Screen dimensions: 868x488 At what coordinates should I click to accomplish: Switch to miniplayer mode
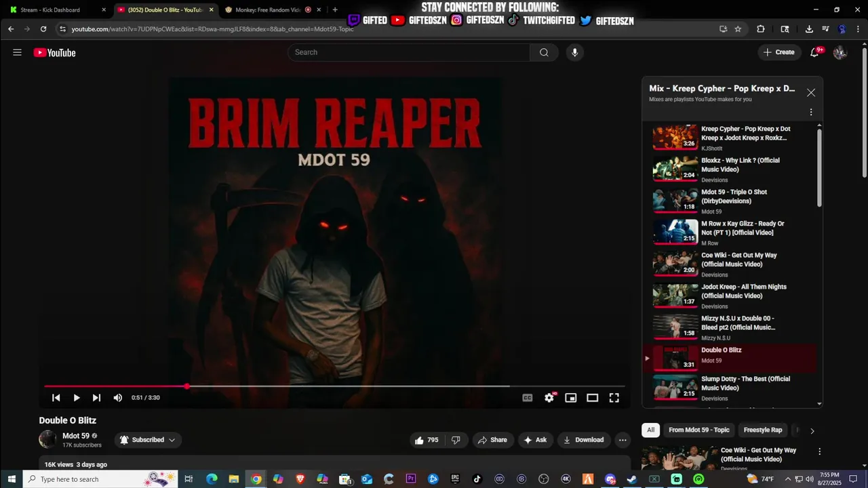(x=571, y=398)
